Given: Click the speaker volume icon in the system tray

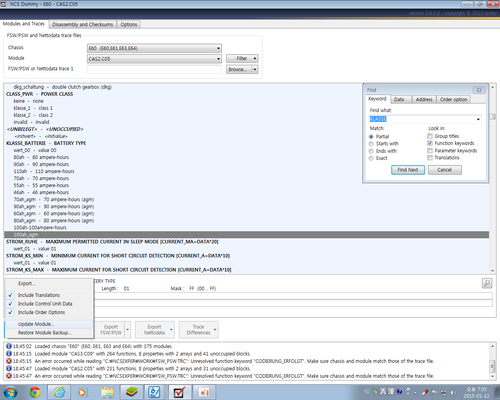Looking at the screenshot, I should pos(453,392).
